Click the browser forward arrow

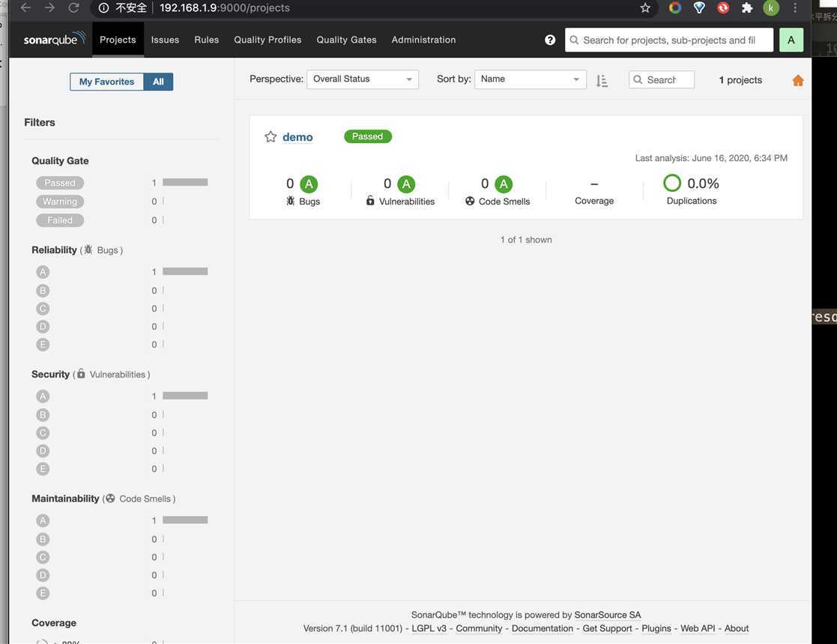49,7
